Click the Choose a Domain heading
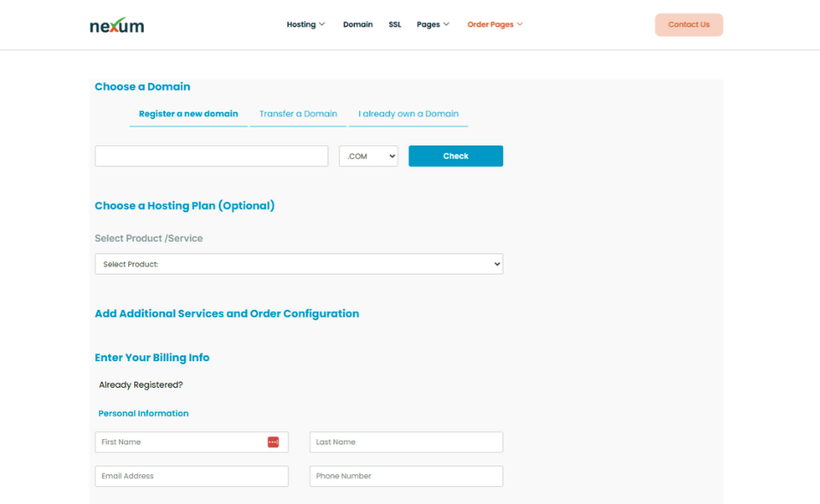The width and height of the screenshot is (820, 504). coord(142,86)
